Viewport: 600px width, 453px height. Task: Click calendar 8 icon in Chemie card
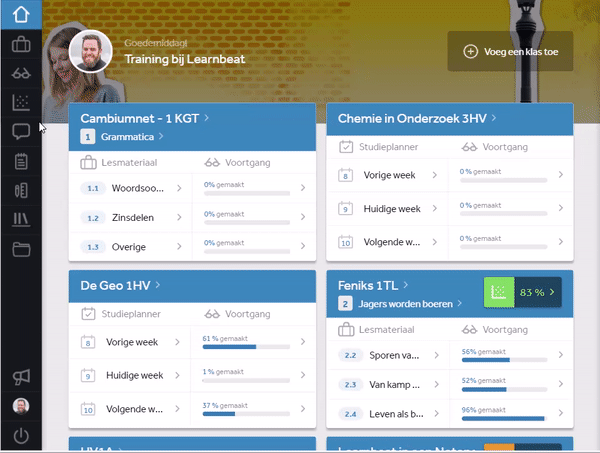click(x=346, y=175)
